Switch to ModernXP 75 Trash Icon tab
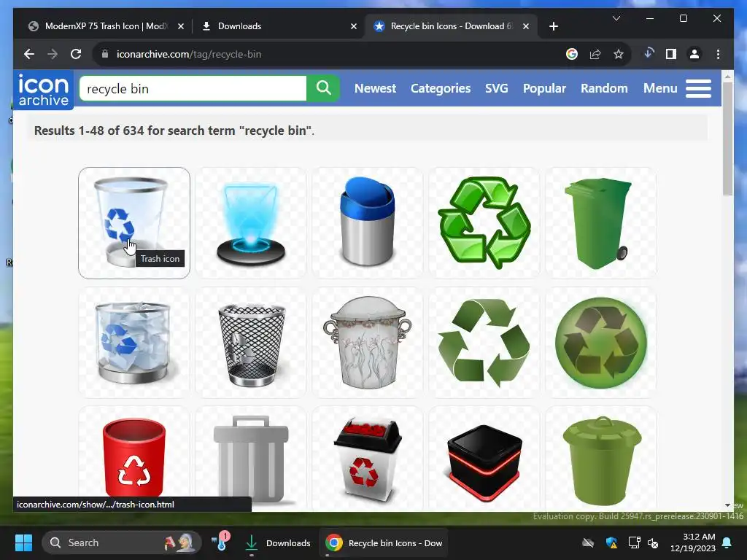Screen dimensions: 747x560 point(105,26)
